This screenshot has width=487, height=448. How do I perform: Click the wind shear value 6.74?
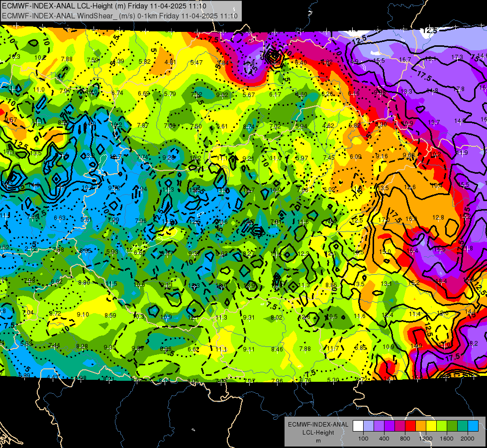point(117,93)
